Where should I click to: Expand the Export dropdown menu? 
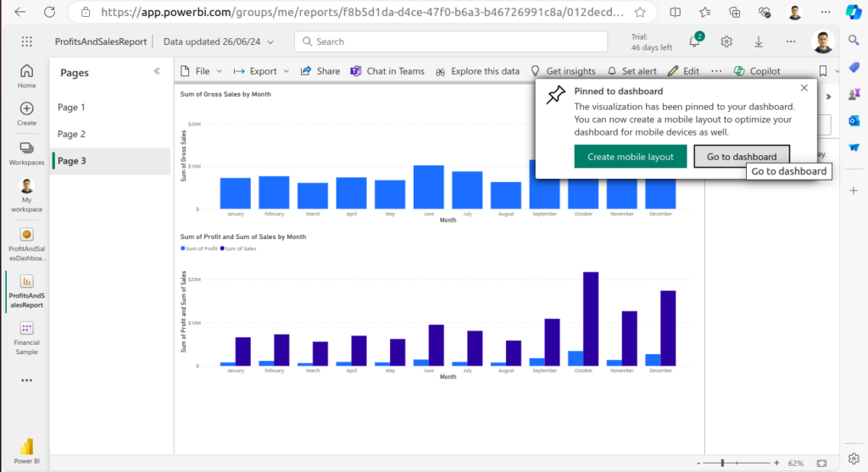click(x=261, y=71)
